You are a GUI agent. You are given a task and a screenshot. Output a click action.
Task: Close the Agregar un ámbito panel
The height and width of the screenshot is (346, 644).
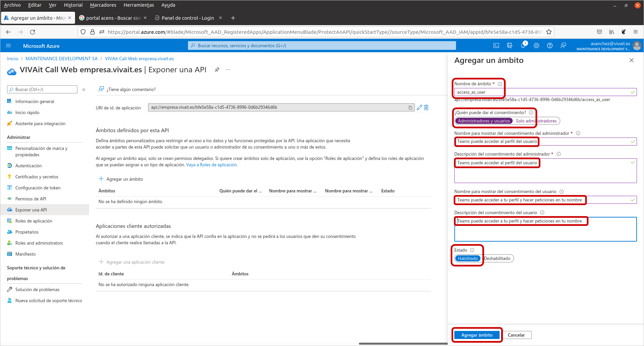tap(632, 60)
